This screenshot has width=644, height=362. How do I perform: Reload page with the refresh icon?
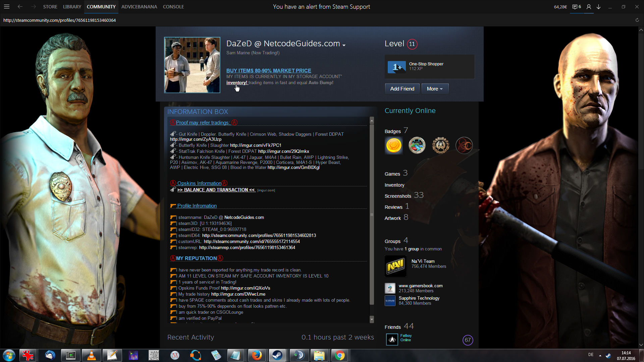pyautogui.click(x=637, y=20)
